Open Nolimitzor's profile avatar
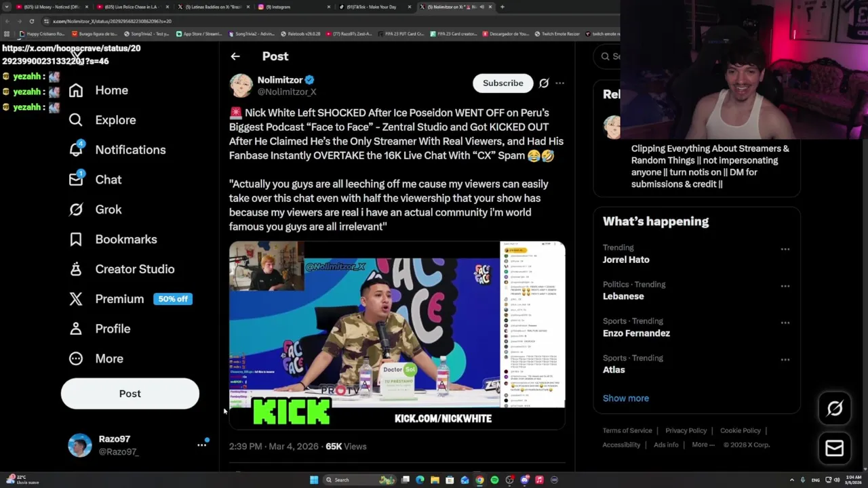The image size is (868, 488). click(x=241, y=85)
